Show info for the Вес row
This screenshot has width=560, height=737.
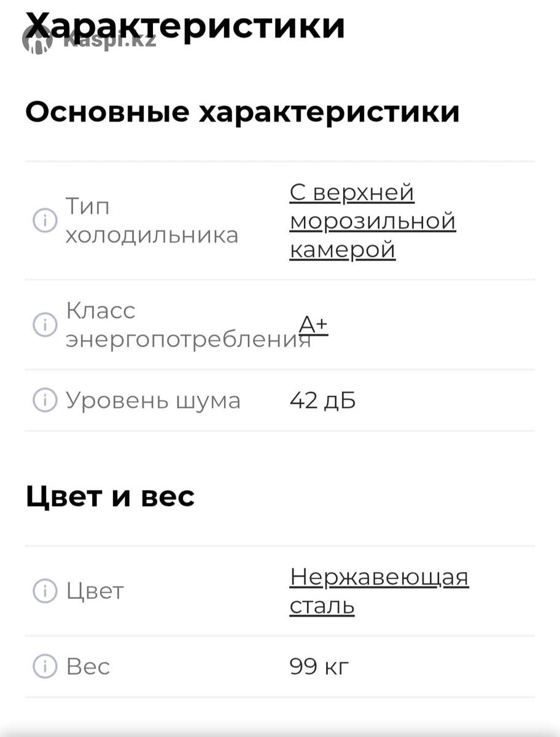tap(45, 666)
